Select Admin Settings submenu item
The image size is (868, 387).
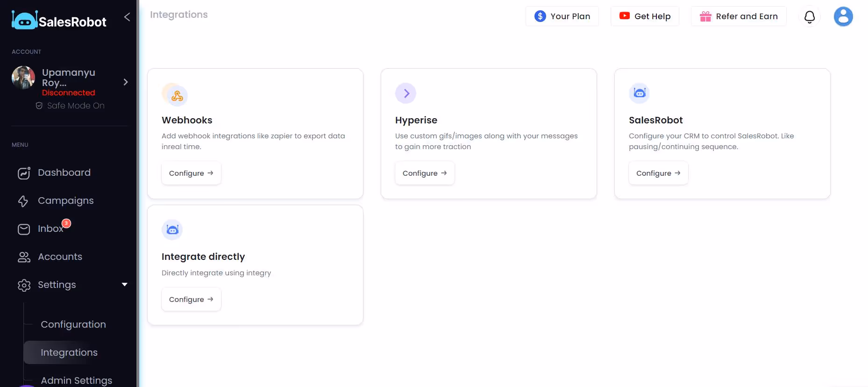click(77, 380)
